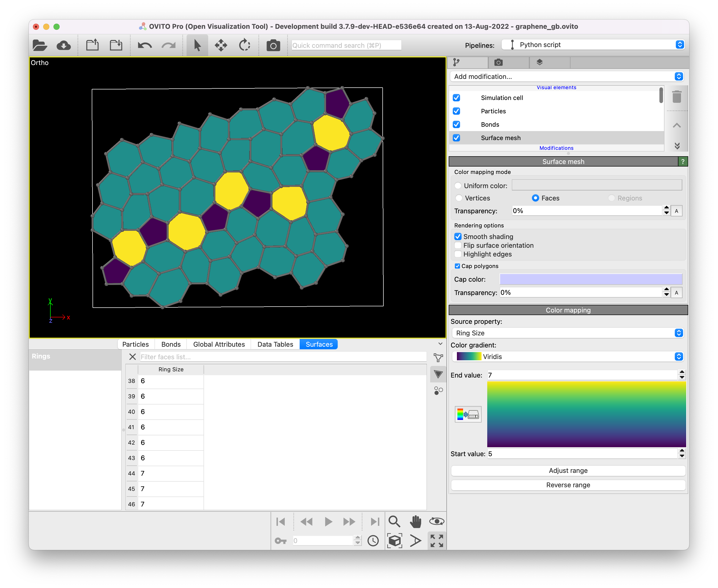Activate the pan/move viewport tool

click(x=221, y=45)
